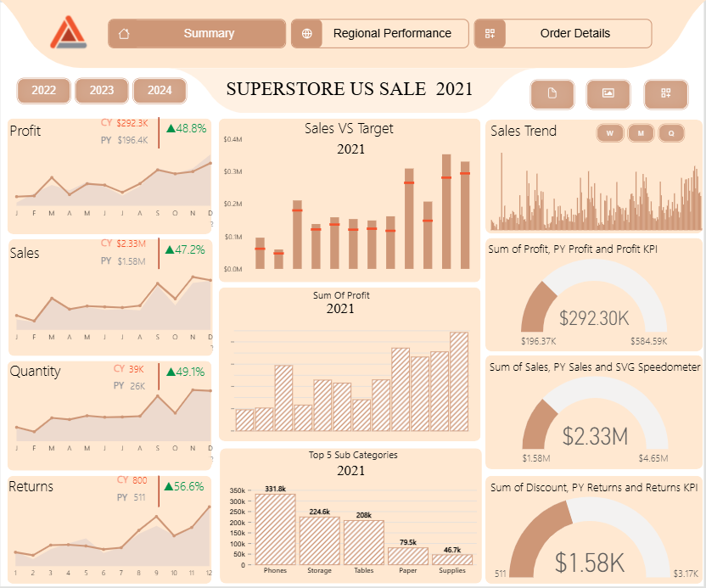This screenshot has width=706, height=588.
Task: Open the Summary tab
Action: coord(197,34)
